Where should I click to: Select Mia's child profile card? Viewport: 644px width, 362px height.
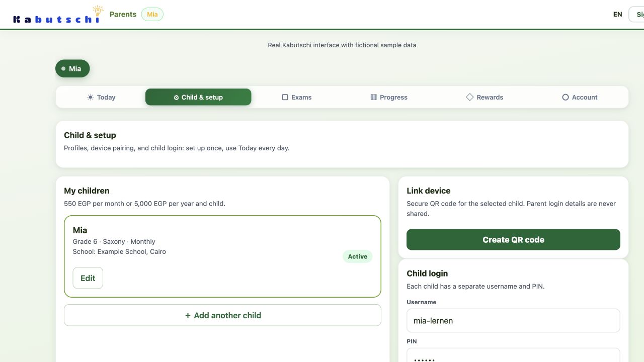[222, 256]
